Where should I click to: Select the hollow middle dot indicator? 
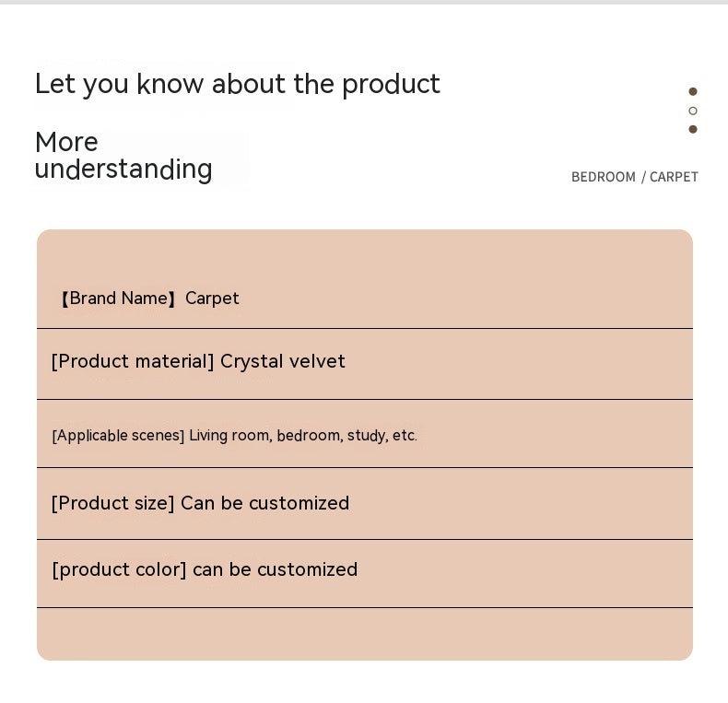[693, 111]
